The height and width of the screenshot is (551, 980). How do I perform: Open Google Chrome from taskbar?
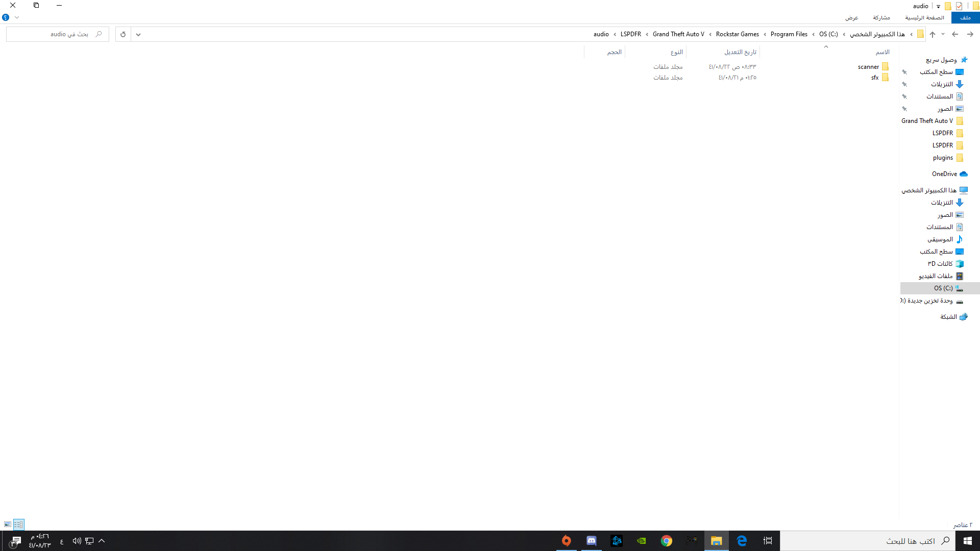[x=667, y=541]
